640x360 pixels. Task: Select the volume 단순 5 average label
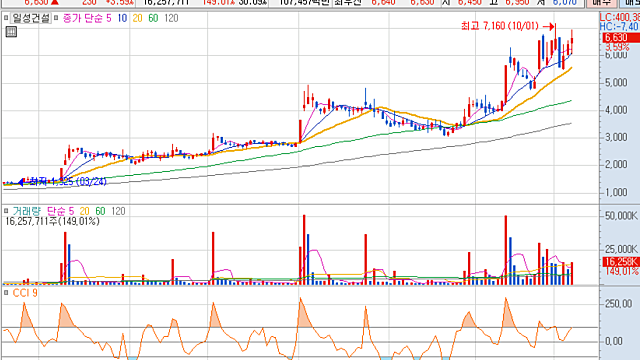coord(60,211)
